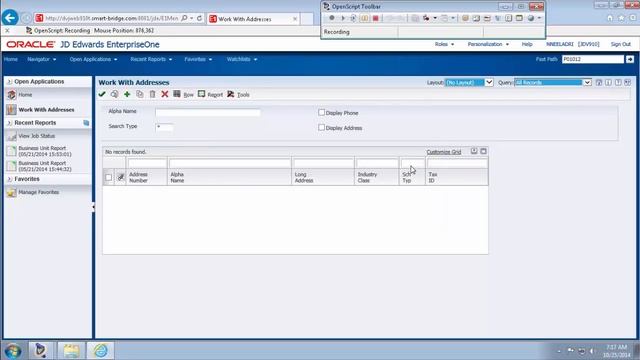Click the Fast Path input field
This screenshot has width=640, height=360.
pos(593,59)
